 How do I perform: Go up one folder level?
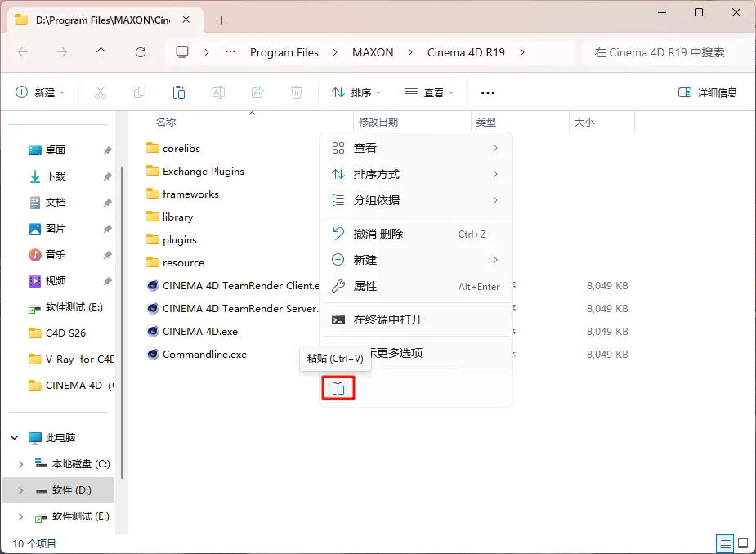101,52
